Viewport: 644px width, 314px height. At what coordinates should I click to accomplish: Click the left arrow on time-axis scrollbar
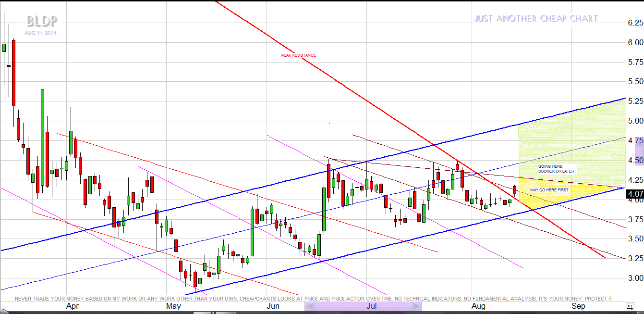310,306
